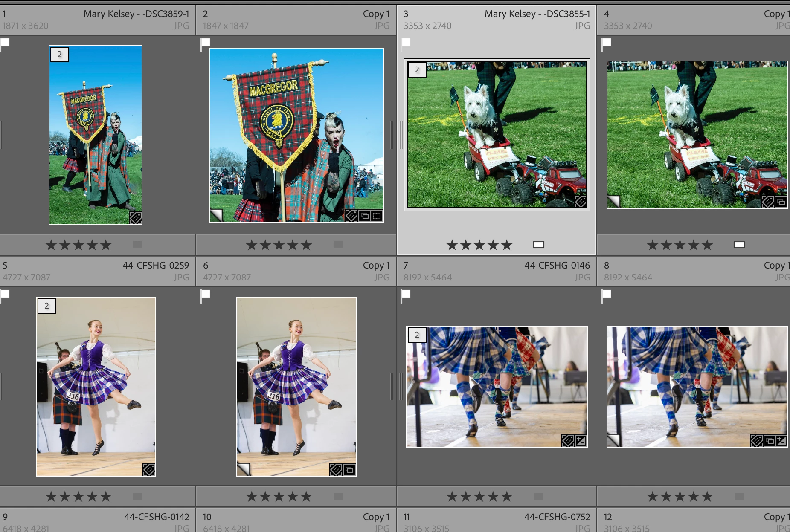
Task: Click the collection badge on photo 8
Action: (x=769, y=440)
